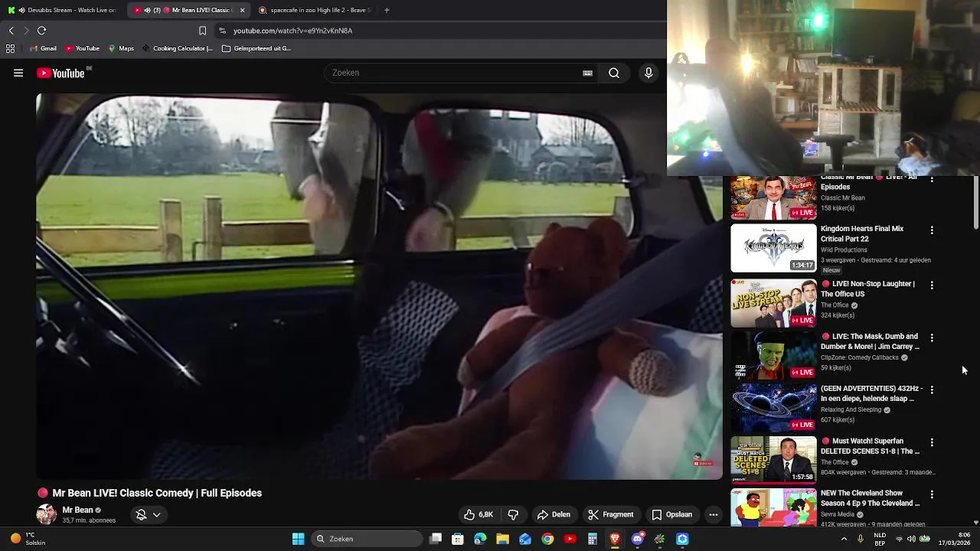Viewport: 980px width, 551px height.
Task: Open options menu for Jim Carrey live video
Action: coord(932,337)
